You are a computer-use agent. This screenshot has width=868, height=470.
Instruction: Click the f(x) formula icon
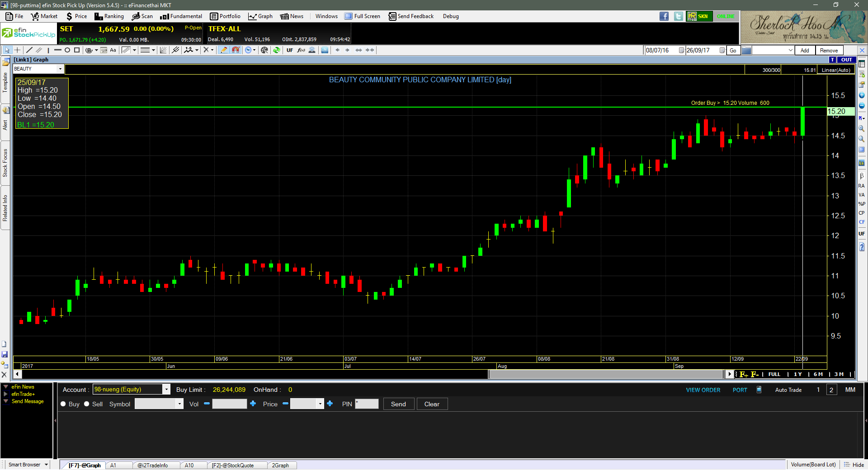[x=301, y=50]
